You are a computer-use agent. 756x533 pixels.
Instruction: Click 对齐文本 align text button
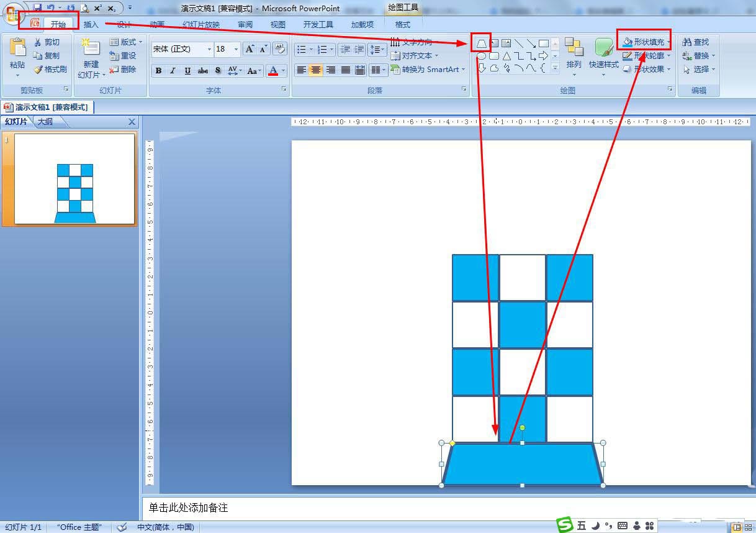tap(415, 55)
